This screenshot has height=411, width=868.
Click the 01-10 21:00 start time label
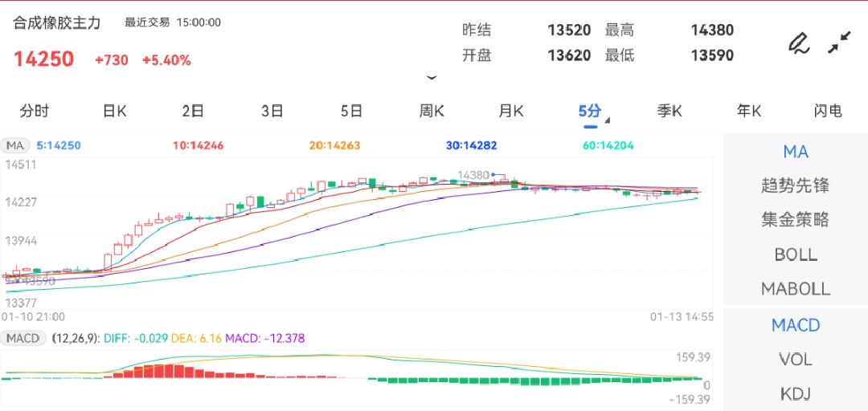tap(33, 317)
